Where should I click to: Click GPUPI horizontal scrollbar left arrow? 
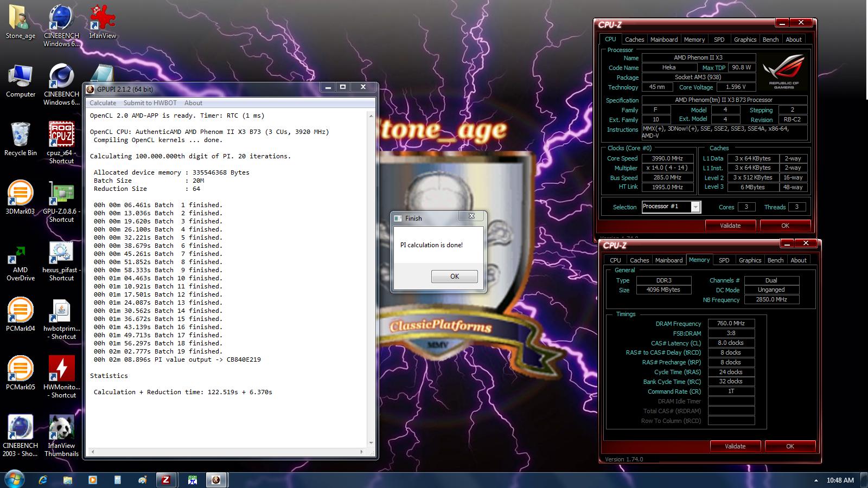click(92, 452)
